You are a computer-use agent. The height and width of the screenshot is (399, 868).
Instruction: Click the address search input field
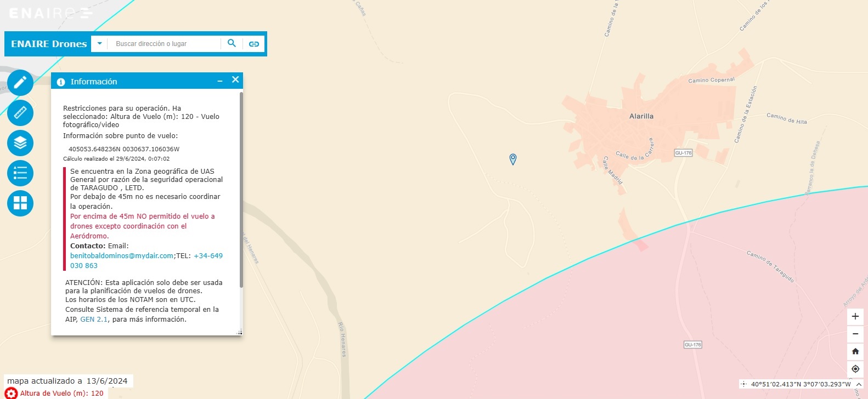pyautogui.click(x=165, y=44)
